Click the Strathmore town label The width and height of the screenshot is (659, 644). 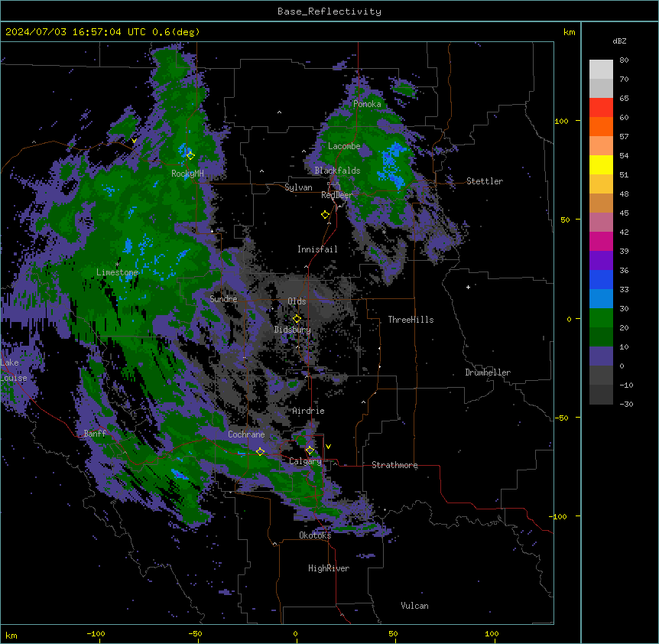[x=394, y=465]
